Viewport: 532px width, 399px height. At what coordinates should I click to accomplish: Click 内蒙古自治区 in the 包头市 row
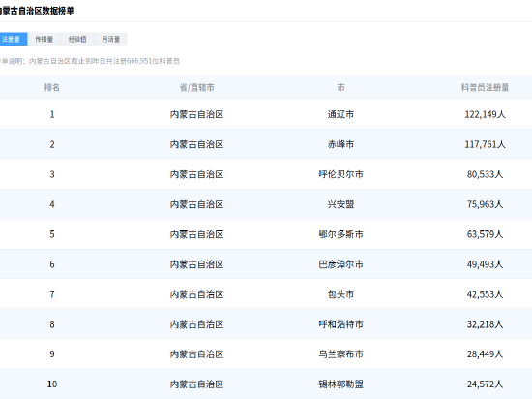(196, 294)
